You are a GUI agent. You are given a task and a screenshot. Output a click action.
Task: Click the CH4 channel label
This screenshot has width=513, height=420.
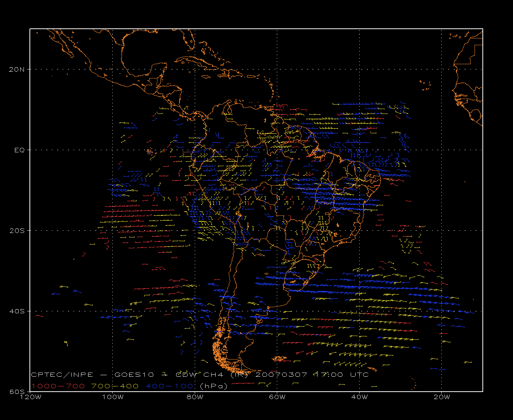[213, 375]
